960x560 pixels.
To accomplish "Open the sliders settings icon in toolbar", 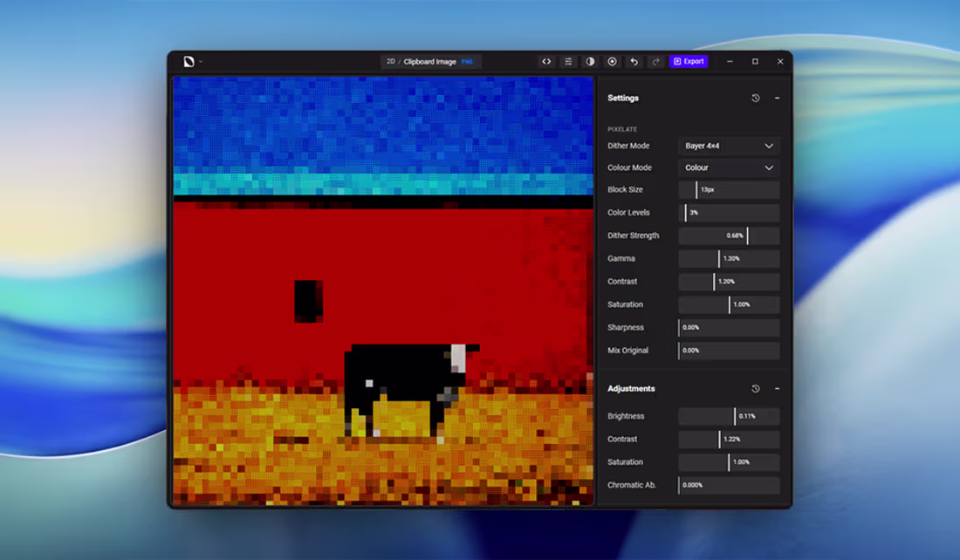I will click(568, 61).
